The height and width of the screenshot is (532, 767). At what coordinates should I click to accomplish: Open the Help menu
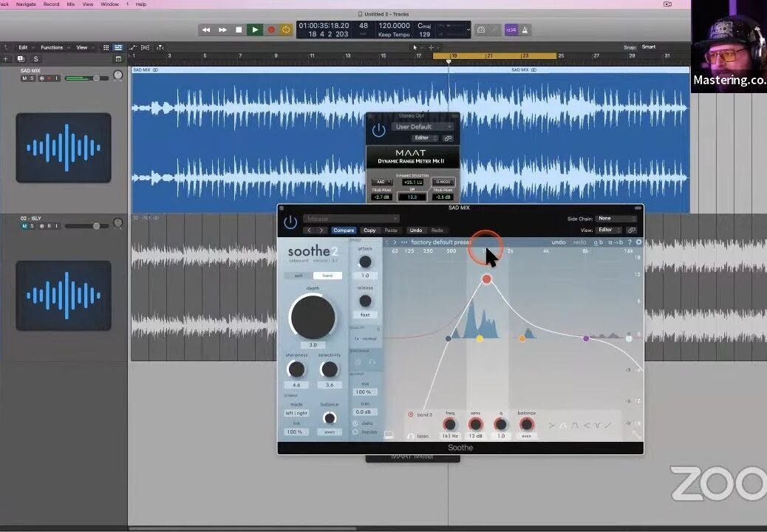[141, 4]
